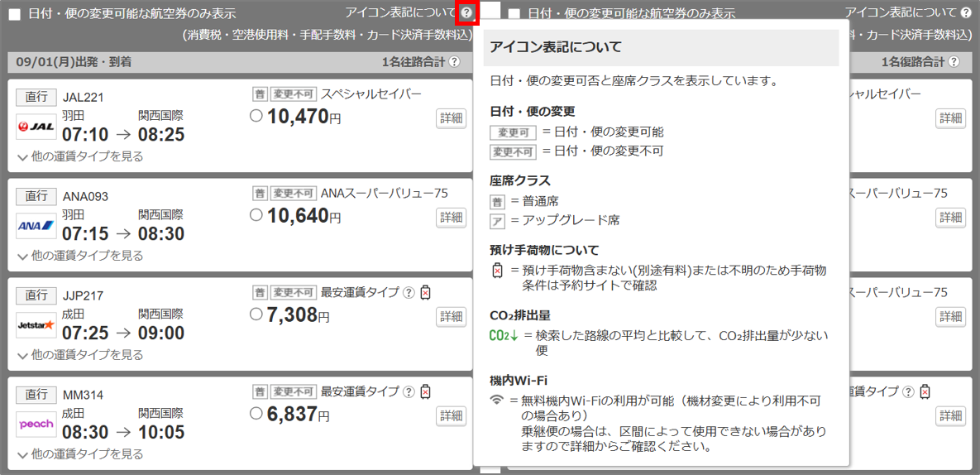Click the help icon beside 1名往路合計
Image resolution: width=980 pixels, height=475 pixels.
(454, 62)
